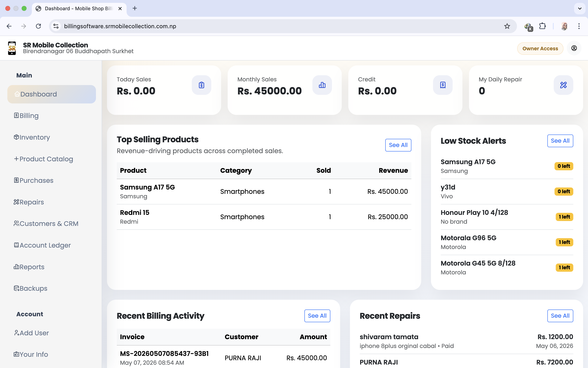See all Low Stock Alerts
Viewport: 588px width, 368px height.
coord(560,141)
